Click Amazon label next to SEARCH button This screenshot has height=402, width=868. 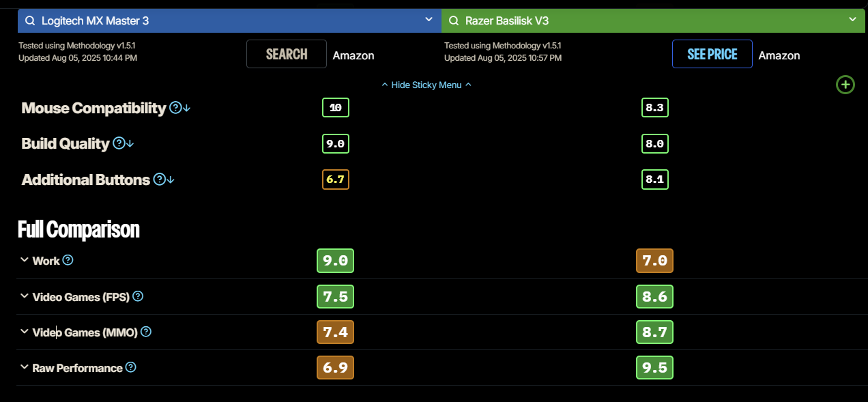point(353,55)
